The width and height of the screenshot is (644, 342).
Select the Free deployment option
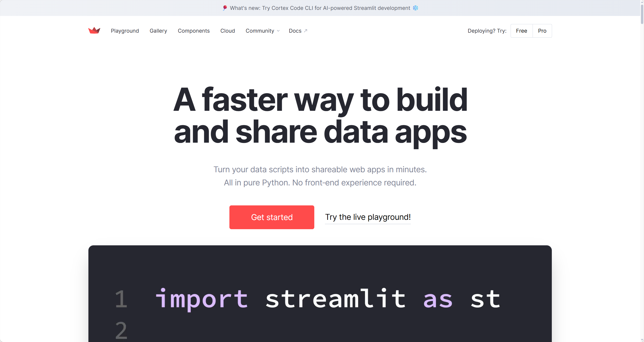521,31
